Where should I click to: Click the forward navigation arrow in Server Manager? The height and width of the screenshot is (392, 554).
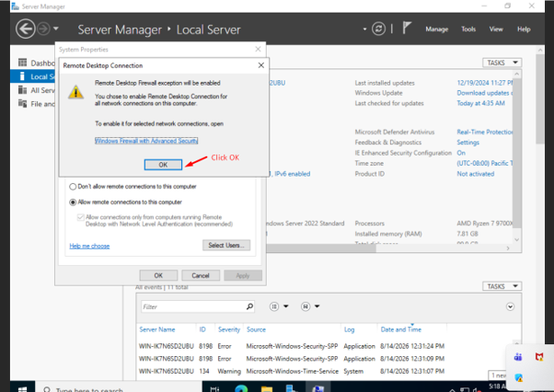pyautogui.click(x=43, y=29)
